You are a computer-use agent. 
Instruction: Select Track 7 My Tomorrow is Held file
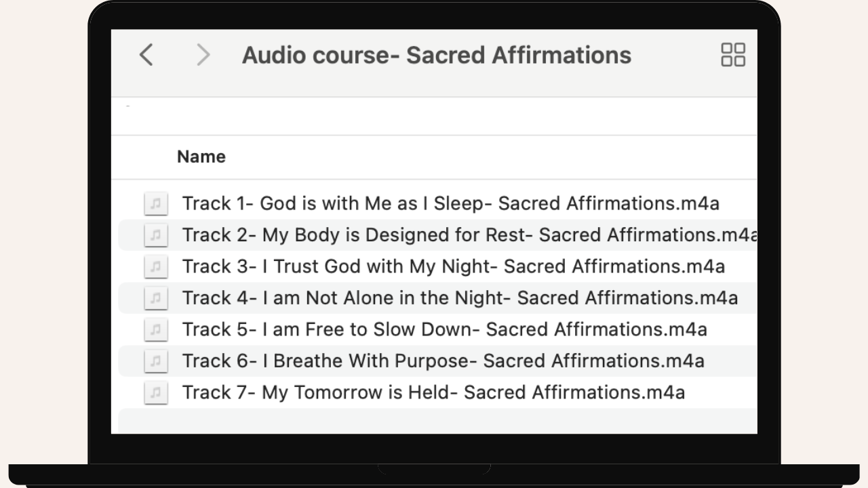[x=433, y=392]
